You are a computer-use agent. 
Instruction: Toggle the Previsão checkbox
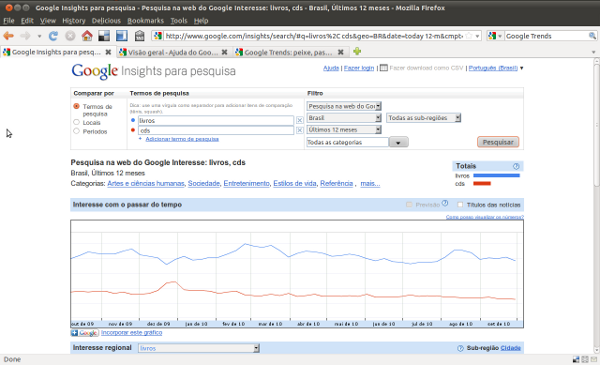click(409, 205)
